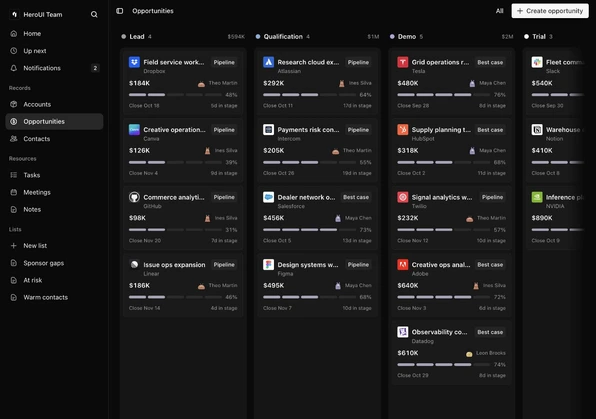The height and width of the screenshot is (419, 596).
Task: Click the Twilio logo on Signal analytics card
Action: click(x=403, y=197)
